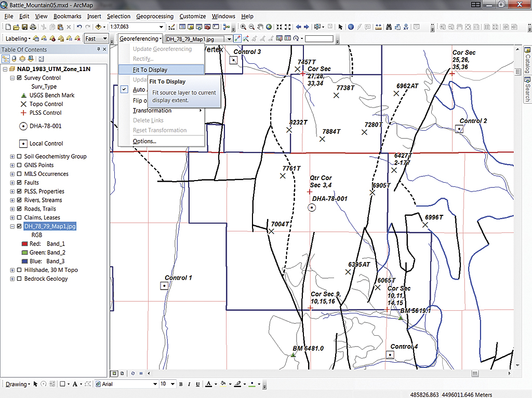532x398 pixels.
Task: Open the ArcToolbox window icon
Action: [207, 27]
